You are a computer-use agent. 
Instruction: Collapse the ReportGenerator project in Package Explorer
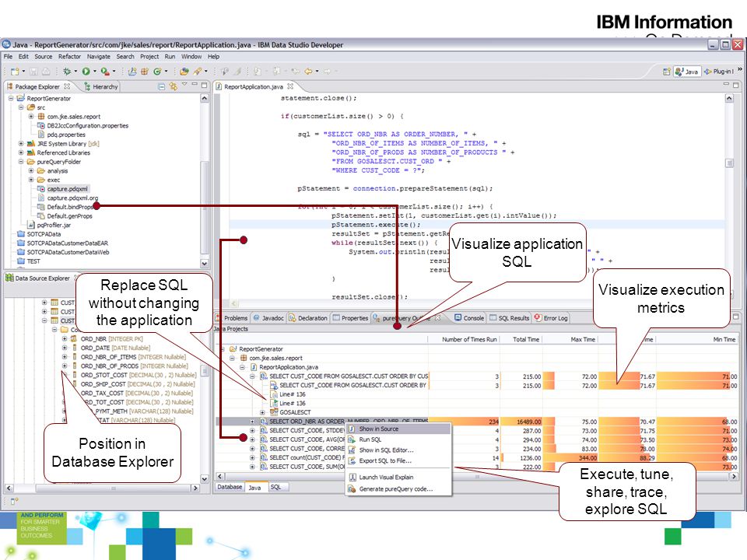click(x=11, y=98)
